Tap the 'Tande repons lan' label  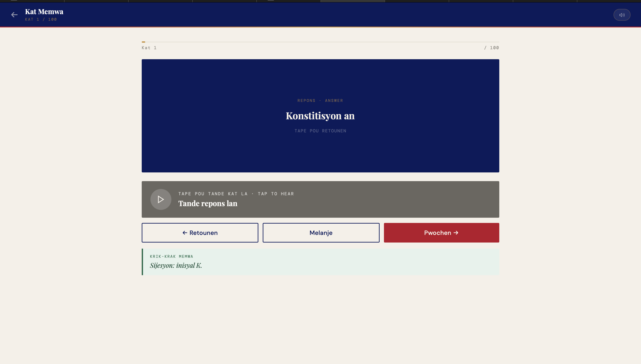pos(208,204)
